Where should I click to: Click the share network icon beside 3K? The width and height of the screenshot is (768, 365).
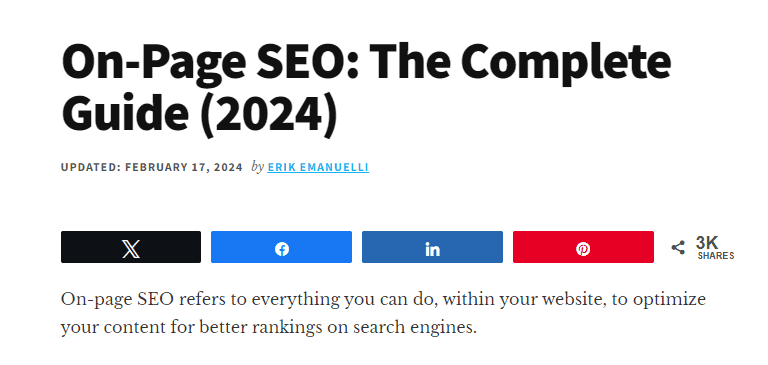[678, 247]
